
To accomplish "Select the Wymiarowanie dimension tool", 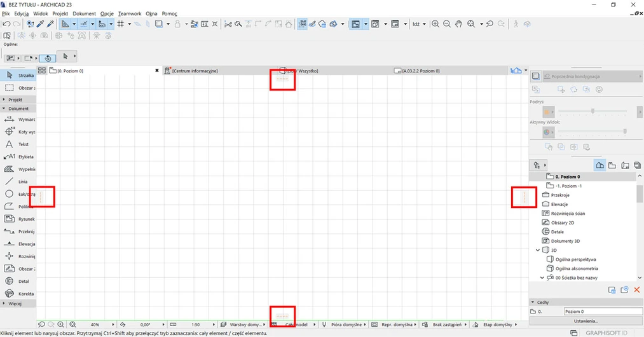I will point(18,120).
